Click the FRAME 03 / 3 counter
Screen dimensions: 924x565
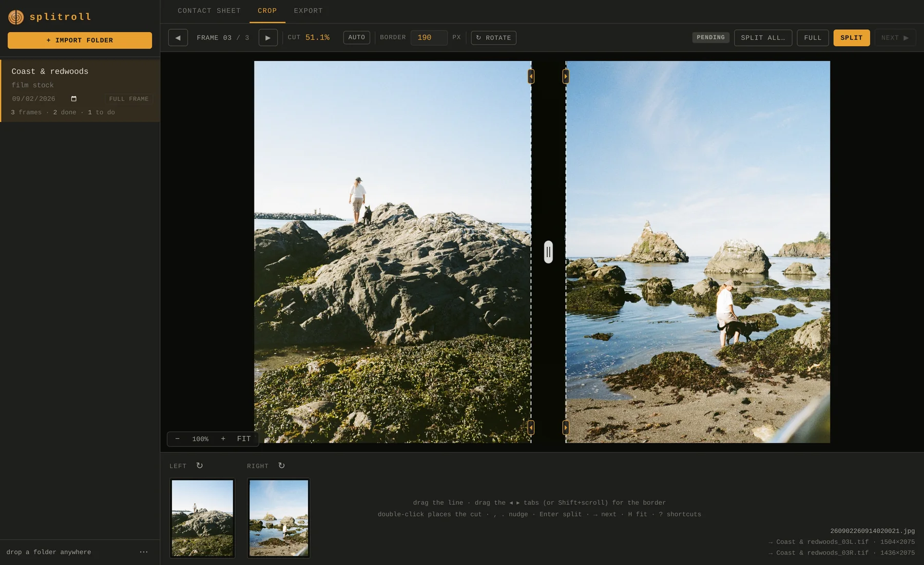tap(223, 38)
